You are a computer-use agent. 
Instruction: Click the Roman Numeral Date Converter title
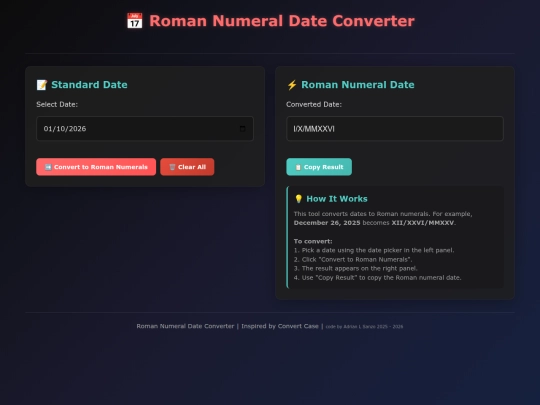pyautogui.click(x=282, y=21)
